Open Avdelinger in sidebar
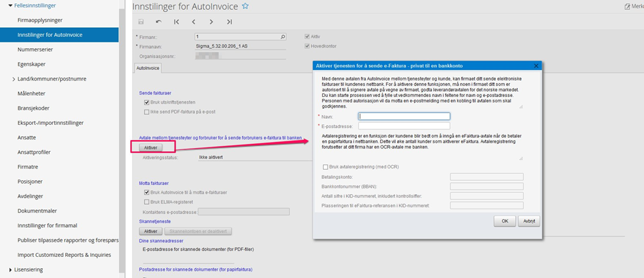Screen dimensions: 644x278 (x=30, y=196)
